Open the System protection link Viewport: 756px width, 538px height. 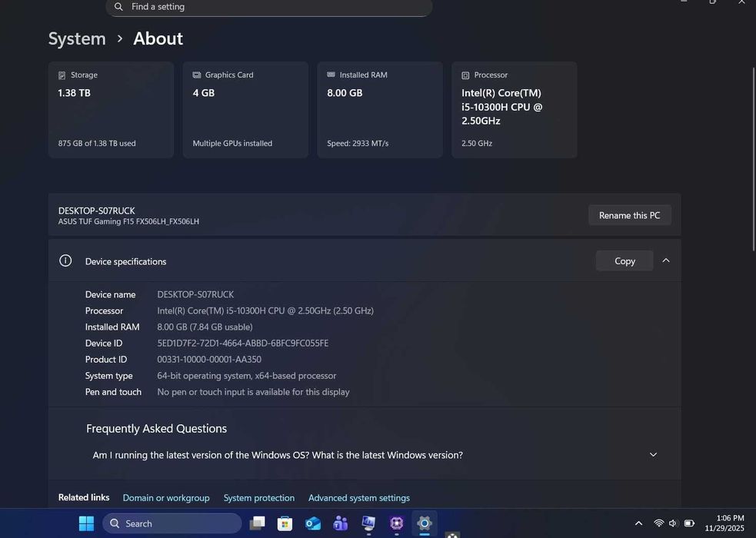(259, 497)
